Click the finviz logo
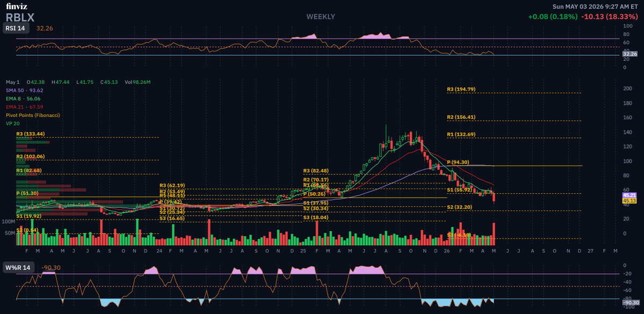Viewport: 644px width, 314px height. 16,6
